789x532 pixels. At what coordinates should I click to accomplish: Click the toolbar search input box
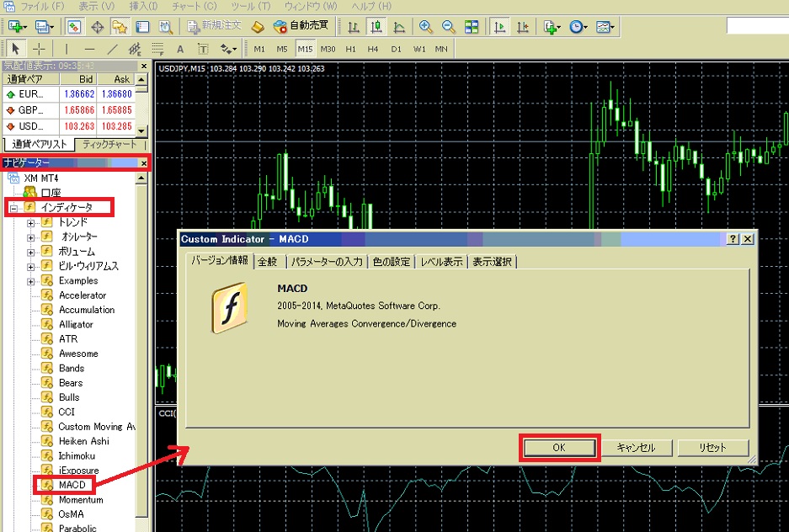pos(757,25)
